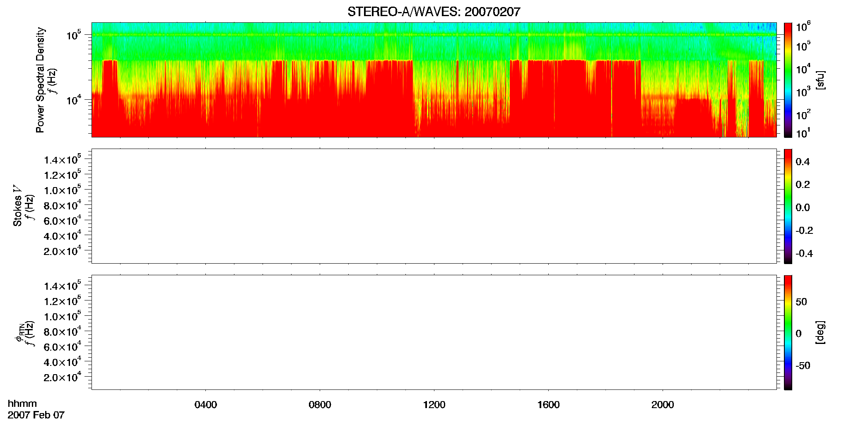
Task: Click the phi RTN degree color bar
Action: tap(788, 332)
